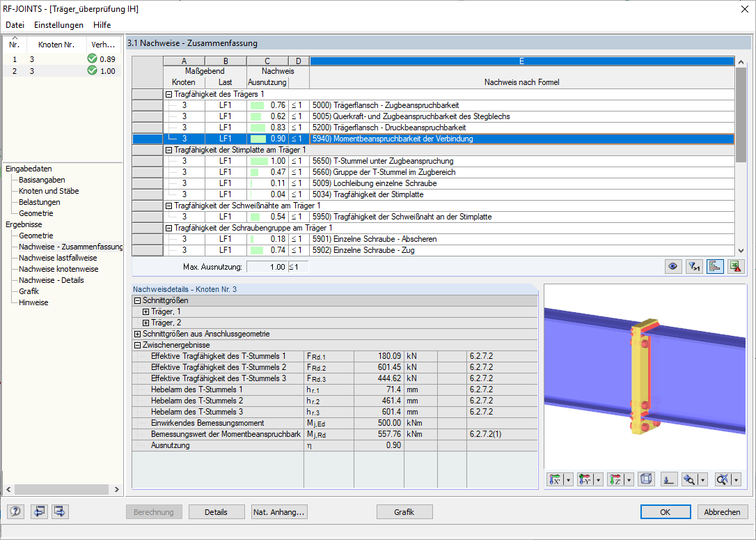Open the help question-mark icon
The width and height of the screenshot is (756, 540).
tap(15, 511)
